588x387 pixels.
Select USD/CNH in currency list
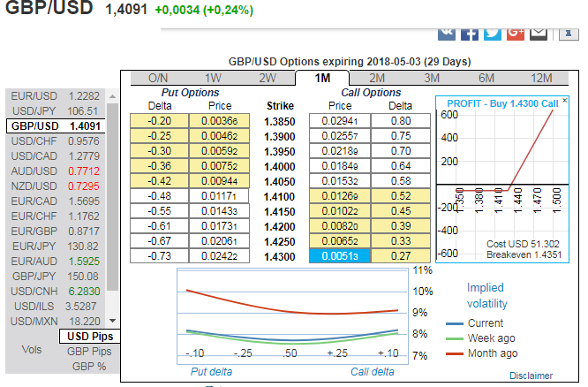tap(56, 292)
